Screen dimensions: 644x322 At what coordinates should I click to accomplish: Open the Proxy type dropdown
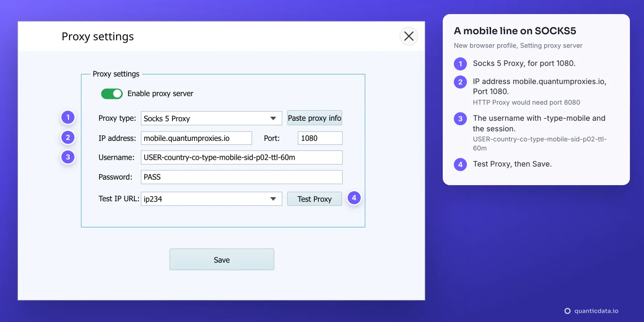(x=211, y=118)
